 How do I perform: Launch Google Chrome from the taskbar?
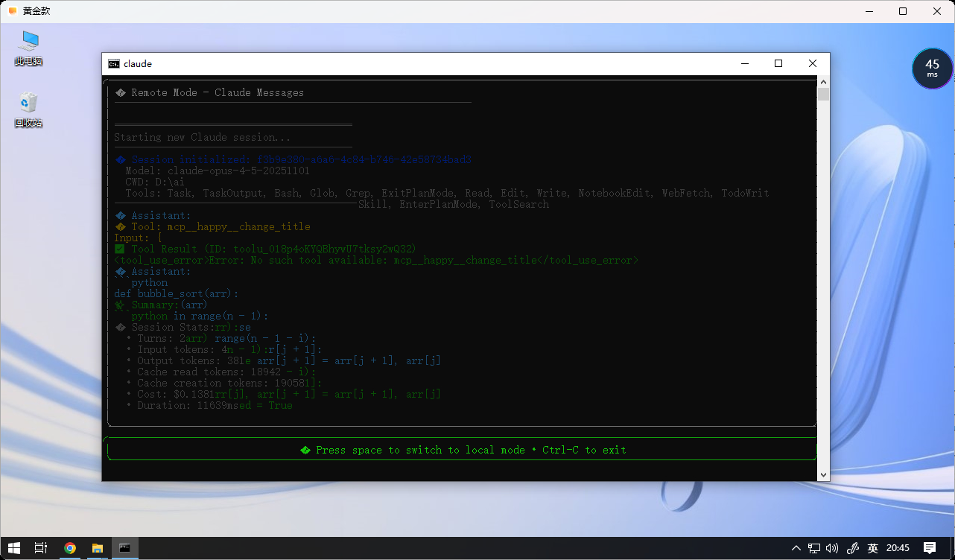(x=69, y=548)
